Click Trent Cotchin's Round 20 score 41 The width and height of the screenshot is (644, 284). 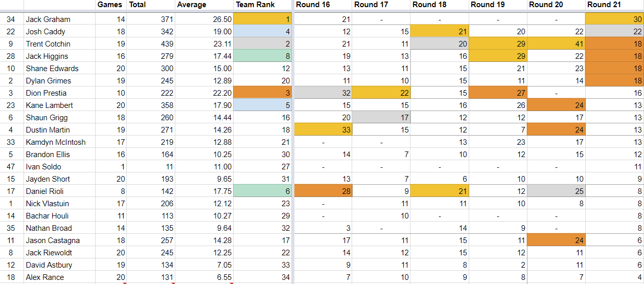(x=556, y=44)
